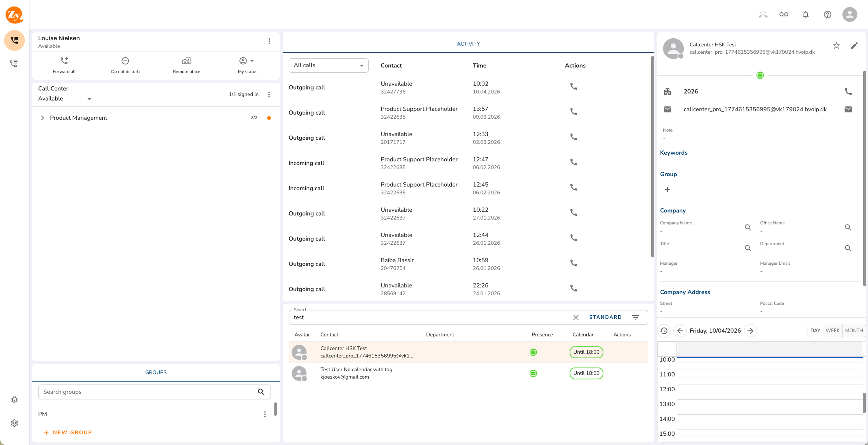Star Callcenter HSK Test as favorite
Image resolution: width=868 pixels, height=445 pixels.
pyautogui.click(x=836, y=45)
